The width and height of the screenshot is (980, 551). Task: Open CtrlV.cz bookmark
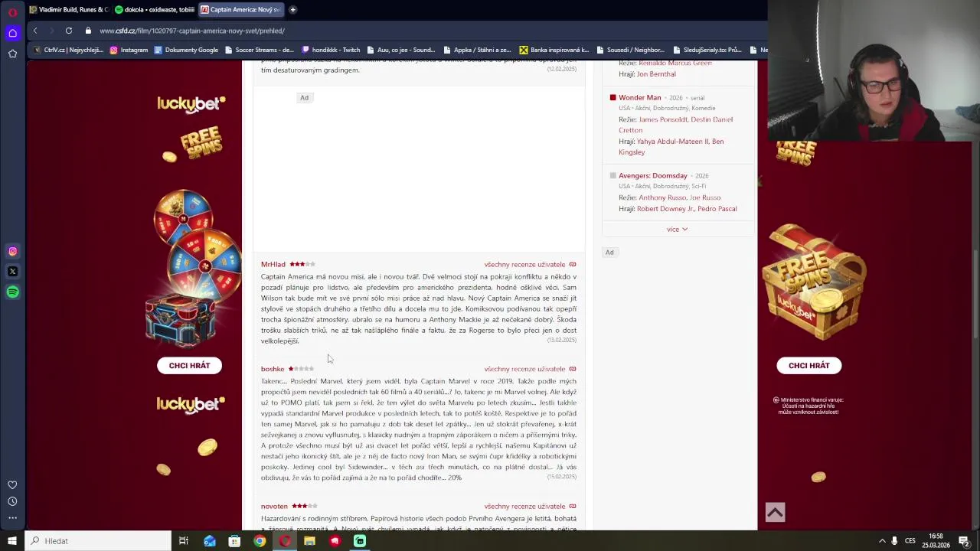pyautogui.click(x=67, y=51)
